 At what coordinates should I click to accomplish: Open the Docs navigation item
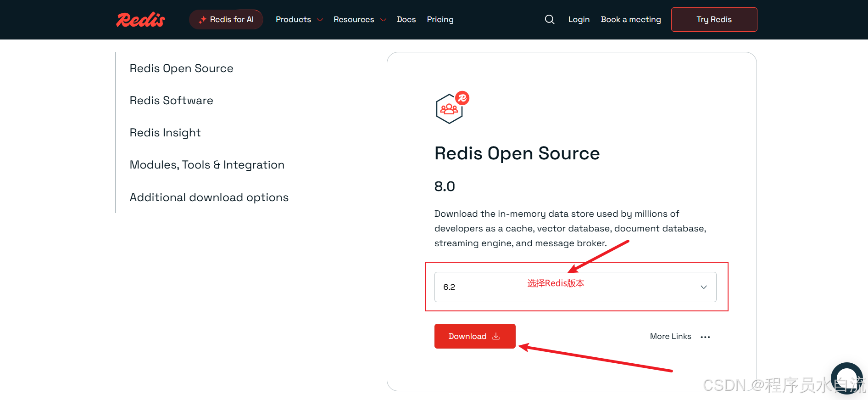pyautogui.click(x=406, y=19)
